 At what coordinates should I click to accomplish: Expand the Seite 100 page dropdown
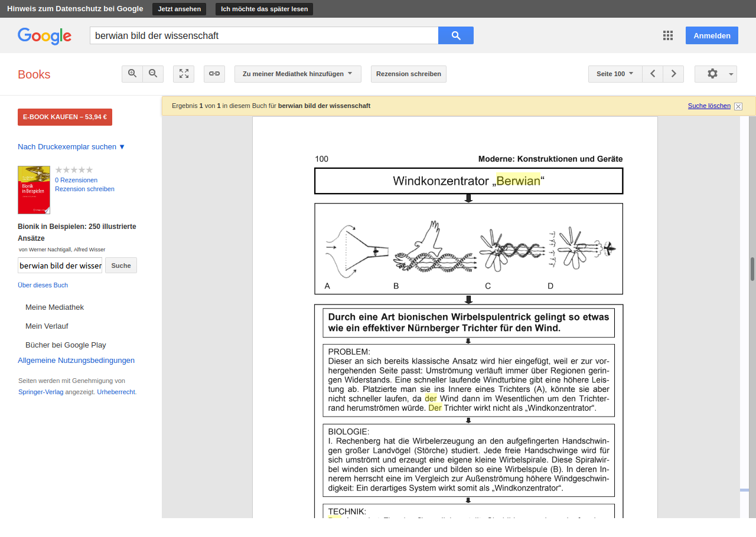point(615,74)
